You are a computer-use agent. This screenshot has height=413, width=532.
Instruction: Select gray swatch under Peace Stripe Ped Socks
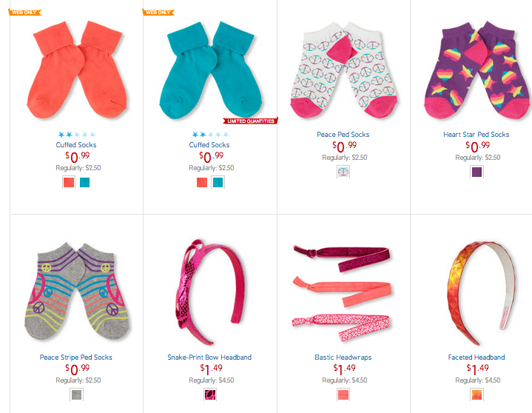[76, 394]
